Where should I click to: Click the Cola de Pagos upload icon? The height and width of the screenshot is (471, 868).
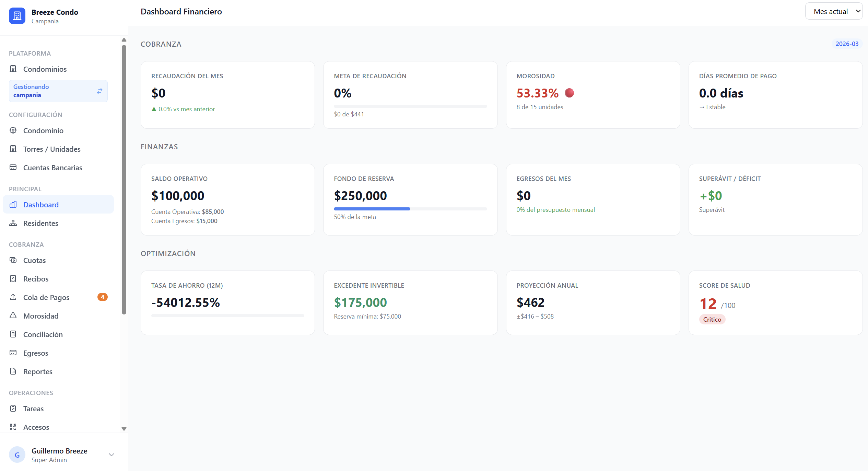click(13, 297)
